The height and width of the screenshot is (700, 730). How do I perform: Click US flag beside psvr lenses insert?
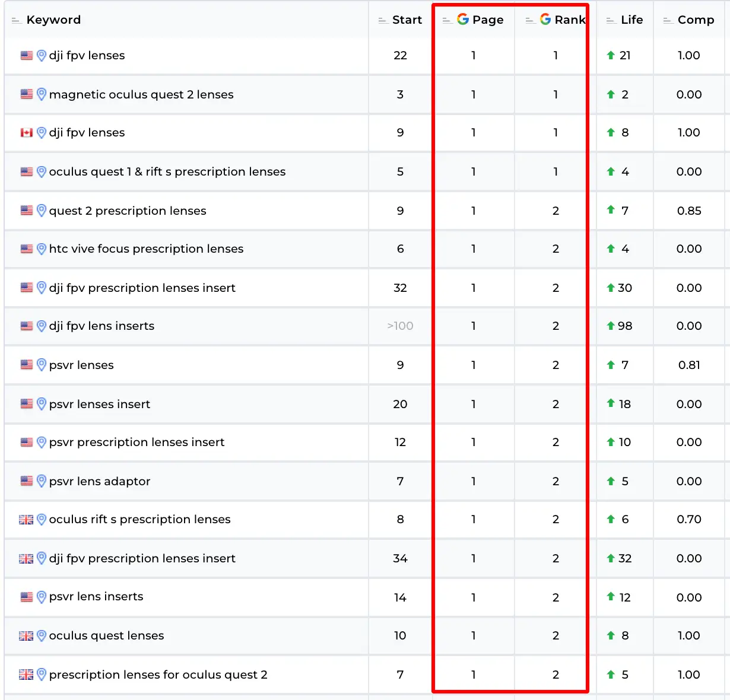[x=27, y=404]
